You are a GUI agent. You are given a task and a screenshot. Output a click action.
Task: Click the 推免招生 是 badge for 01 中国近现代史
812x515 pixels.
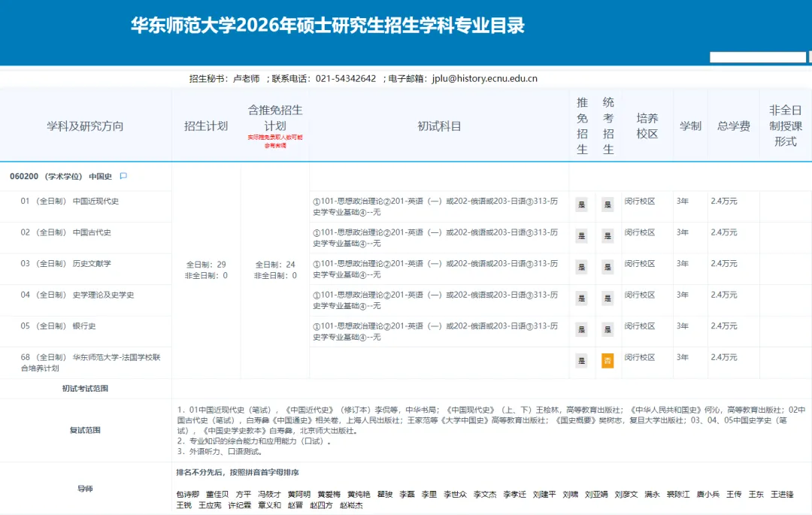point(581,204)
